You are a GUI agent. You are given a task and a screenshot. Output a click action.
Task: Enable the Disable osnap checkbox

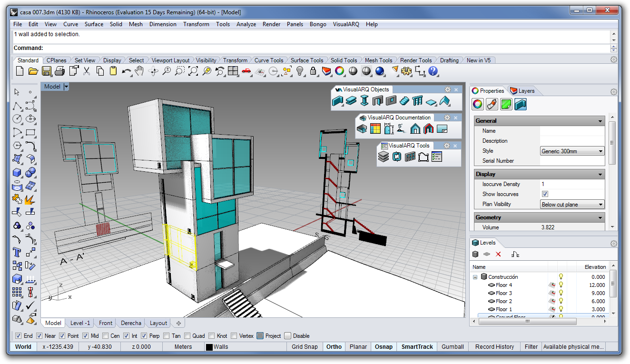click(x=287, y=336)
